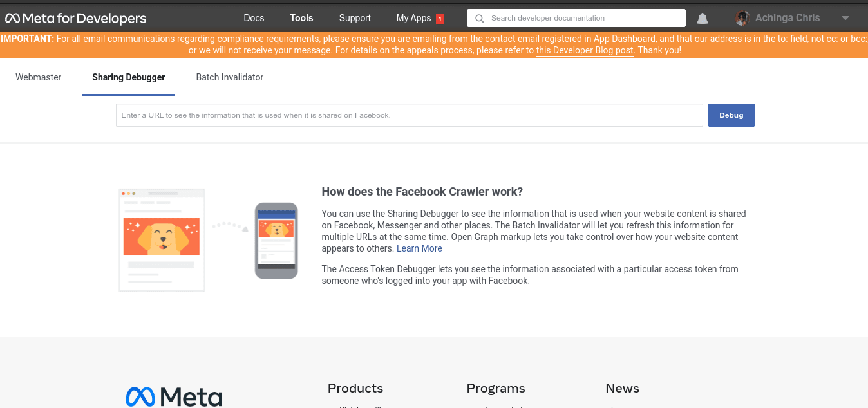Switch to the Webmaster tab
The width and height of the screenshot is (868, 408).
[39, 77]
